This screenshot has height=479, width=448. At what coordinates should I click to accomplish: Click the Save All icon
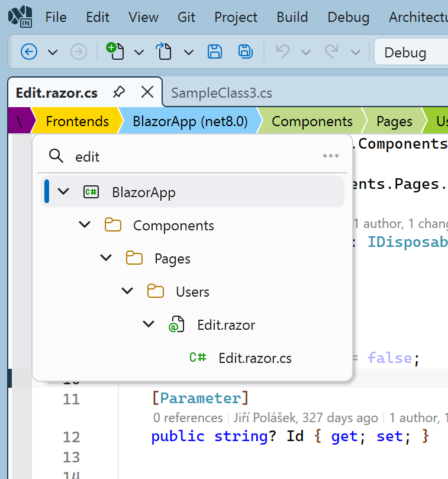pyautogui.click(x=245, y=52)
